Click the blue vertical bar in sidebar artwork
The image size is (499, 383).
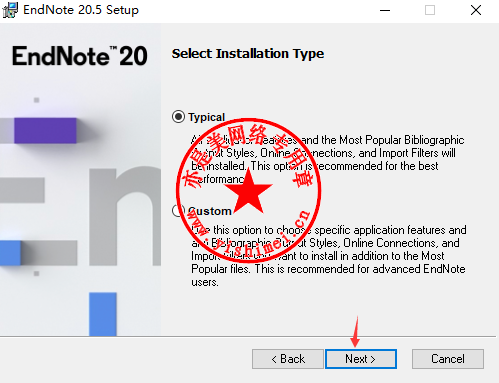click(x=103, y=314)
